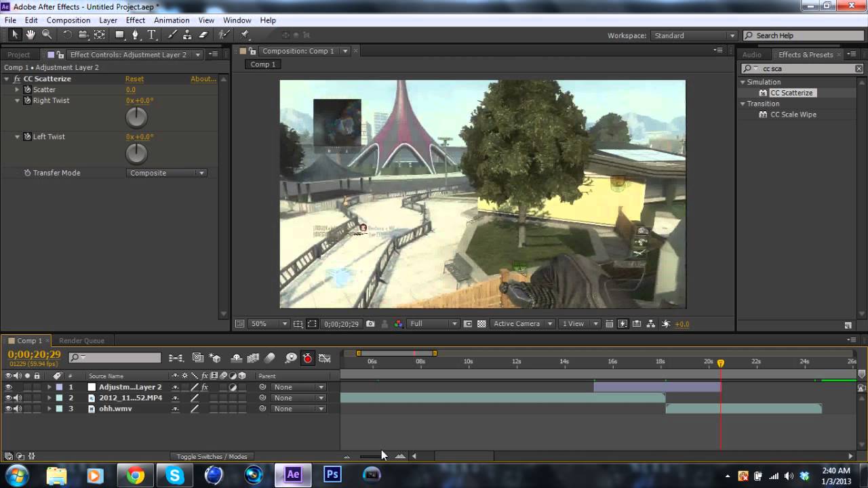This screenshot has width=868, height=488.
Task: Collapse the Simulation effects category
Action: [x=743, y=82]
